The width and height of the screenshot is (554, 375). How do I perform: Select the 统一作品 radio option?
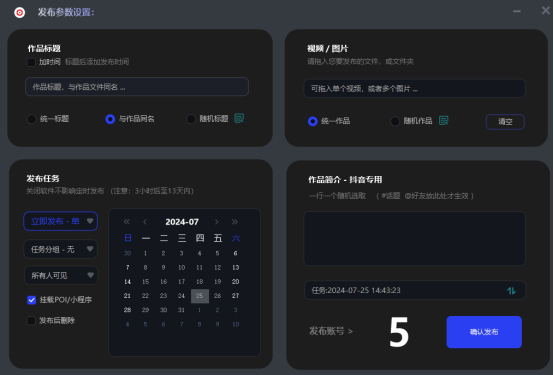pyautogui.click(x=313, y=121)
